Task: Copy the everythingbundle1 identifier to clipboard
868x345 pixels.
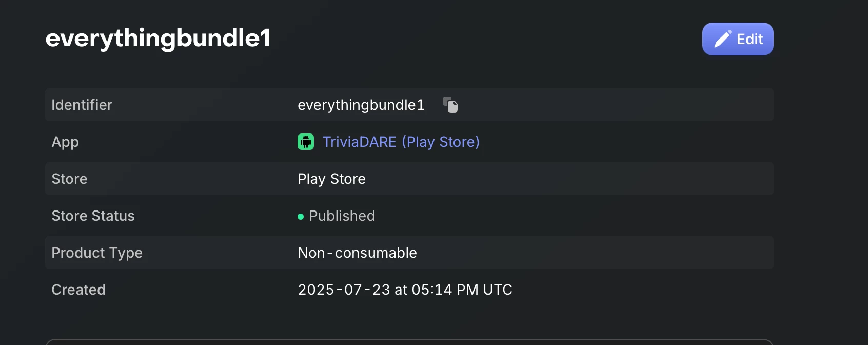Action: [x=450, y=105]
